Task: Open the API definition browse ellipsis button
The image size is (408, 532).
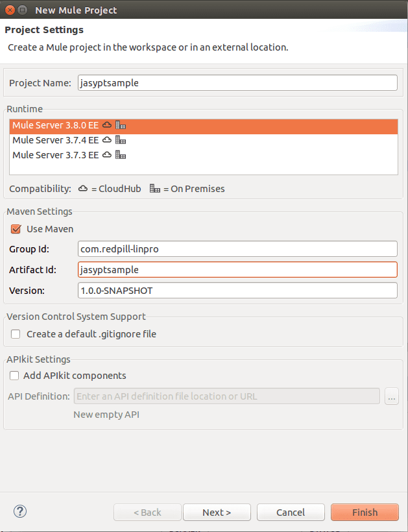Action: coord(391,396)
